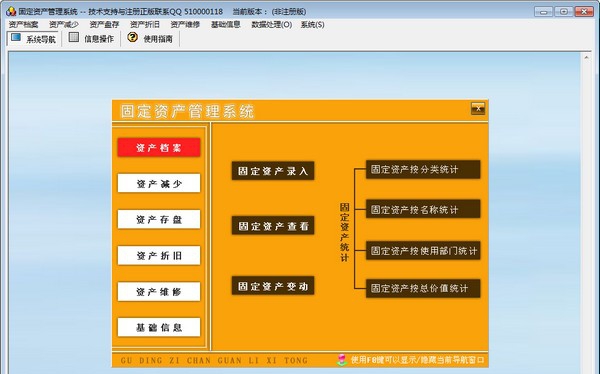
Task: Close the orange navigation panel
Action: pyautogui.click(x=478, y=109)
